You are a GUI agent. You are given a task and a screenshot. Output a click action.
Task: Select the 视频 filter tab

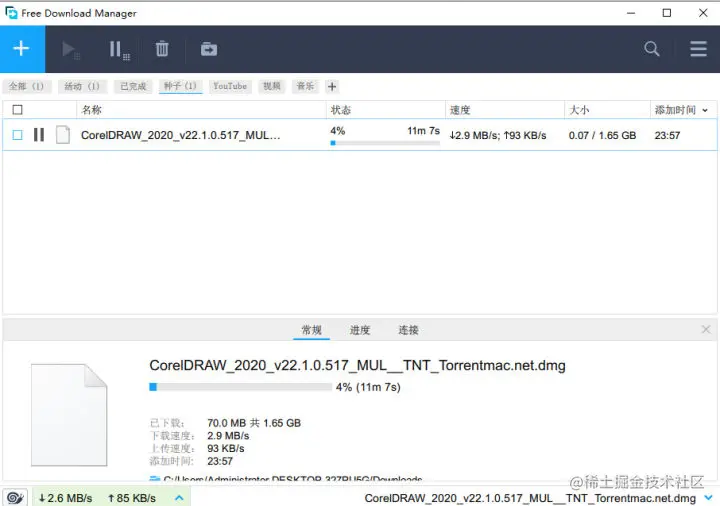[x=272, y=86]
